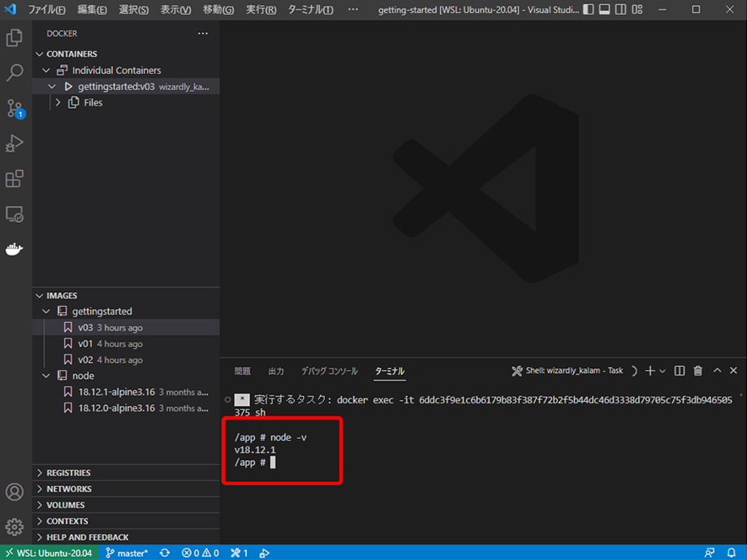This screenshot has width=747, height=560.
Task: Open errors and warnings count in status bar
Action: [x=200, y=553]
